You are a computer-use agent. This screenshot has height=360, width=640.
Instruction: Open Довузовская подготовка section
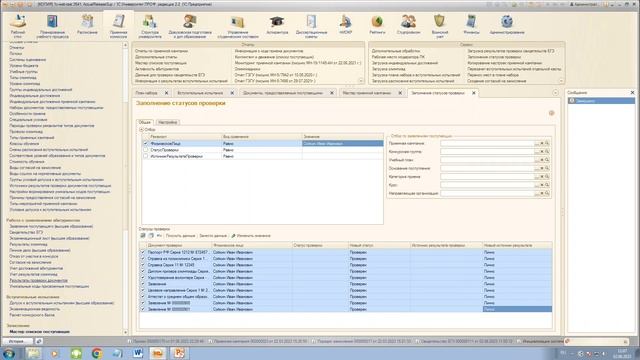pos(190,26)
